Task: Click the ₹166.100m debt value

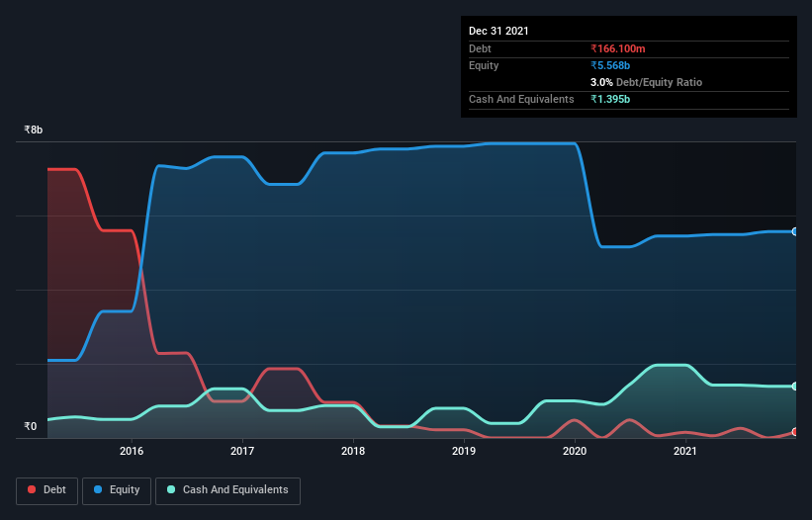Action: click(x=618, y=48)
